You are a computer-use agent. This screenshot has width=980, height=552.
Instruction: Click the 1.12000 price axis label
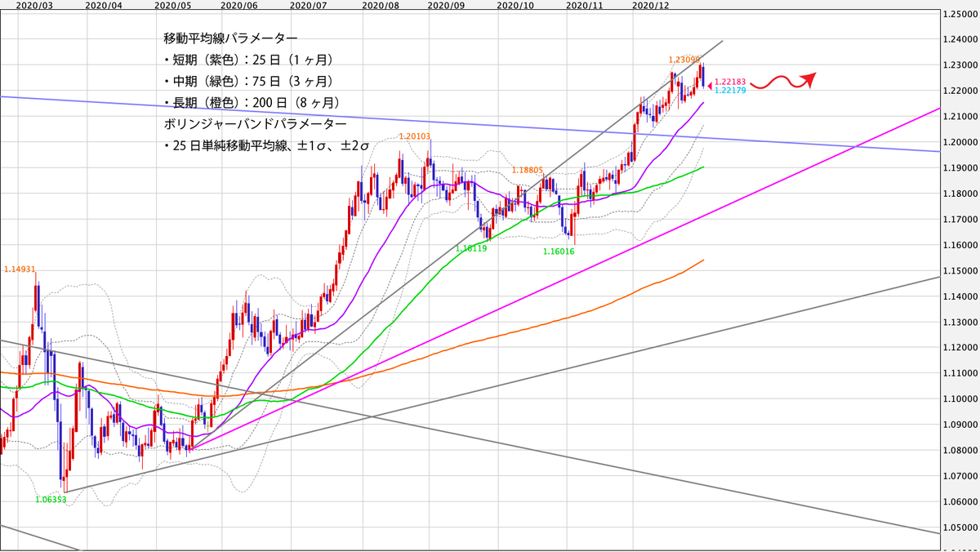coord(960,349)
